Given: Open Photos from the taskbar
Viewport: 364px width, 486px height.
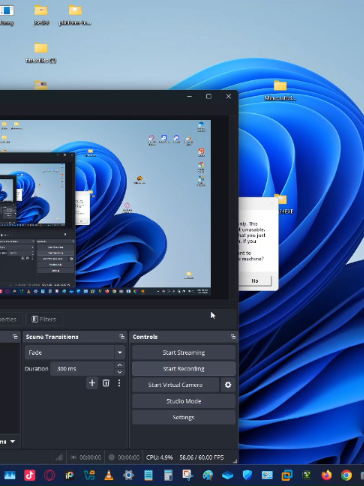Looking at the screenshot, I should point(10,475).
